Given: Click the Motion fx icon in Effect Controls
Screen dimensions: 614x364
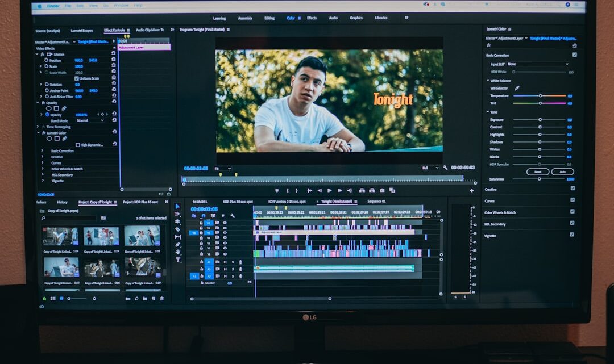Looking at the screenshot, I should click(43, 55).
